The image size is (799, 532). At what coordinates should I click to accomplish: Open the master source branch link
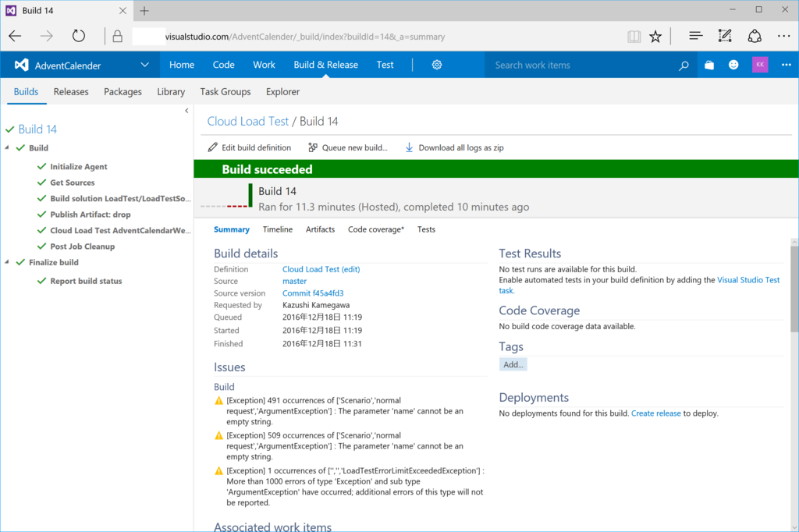pyautogui.click(x=294, y=282)
